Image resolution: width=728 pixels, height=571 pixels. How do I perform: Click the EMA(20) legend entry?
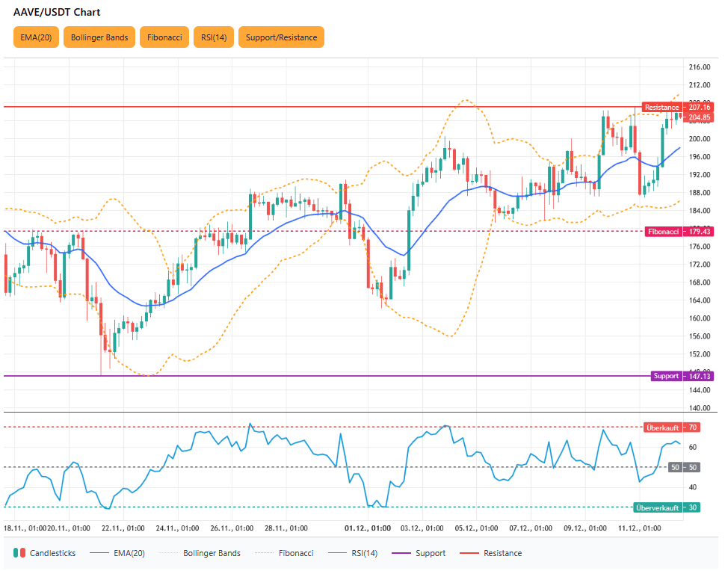[x=116, y=553]
